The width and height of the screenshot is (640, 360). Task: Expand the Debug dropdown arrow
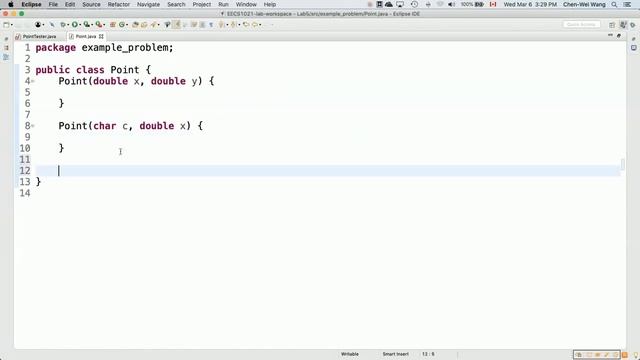[67, 24]
